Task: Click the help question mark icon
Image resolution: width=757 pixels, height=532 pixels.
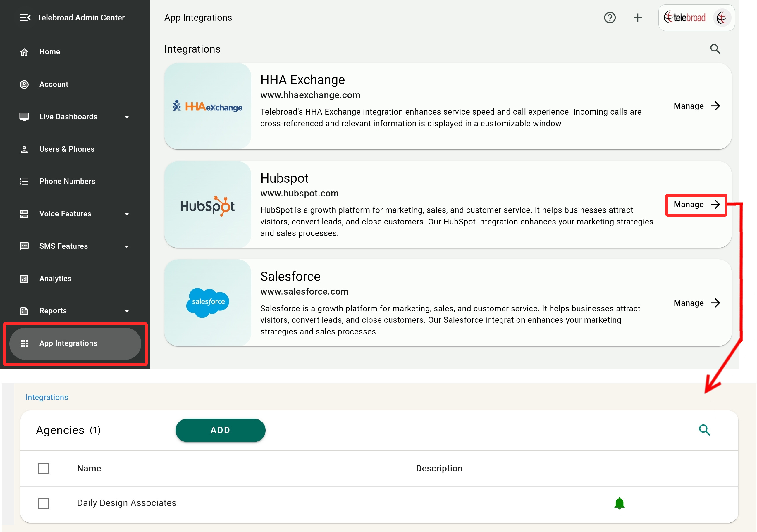Action: 610,18
